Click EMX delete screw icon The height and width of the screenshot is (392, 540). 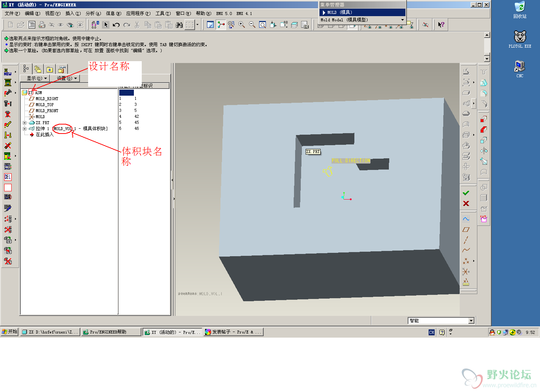7,114
